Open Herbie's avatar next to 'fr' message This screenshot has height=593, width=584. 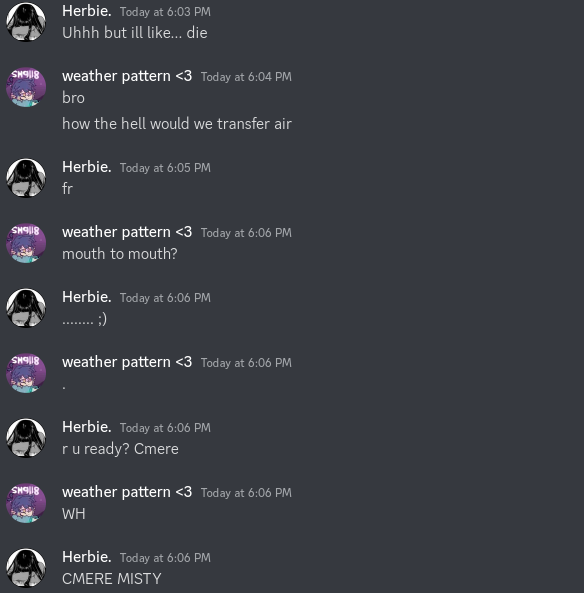(26, 178)
